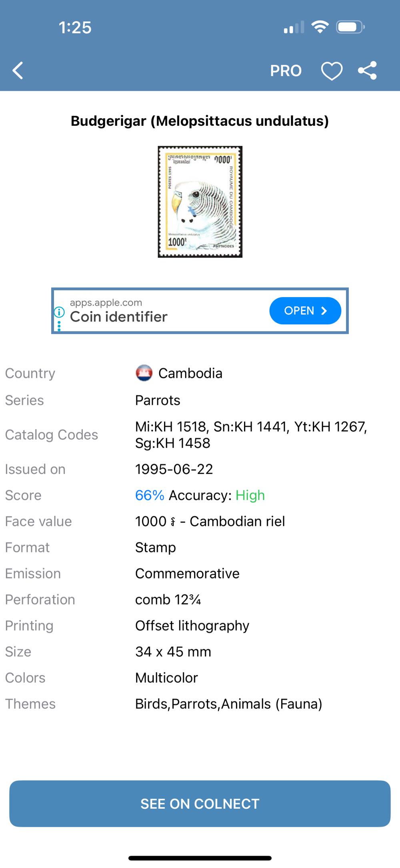
Task: Tap the issue date 1995-06-22
Action: click(x=174, y=469)
